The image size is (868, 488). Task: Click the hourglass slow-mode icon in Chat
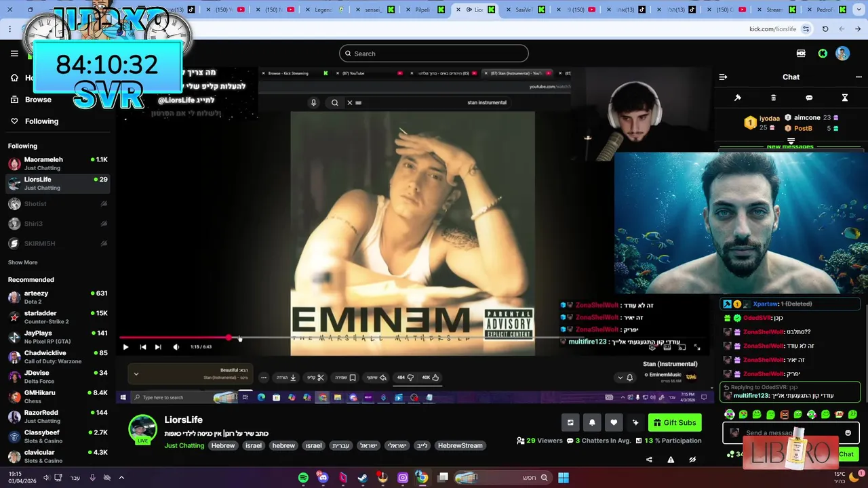(845, 98)
